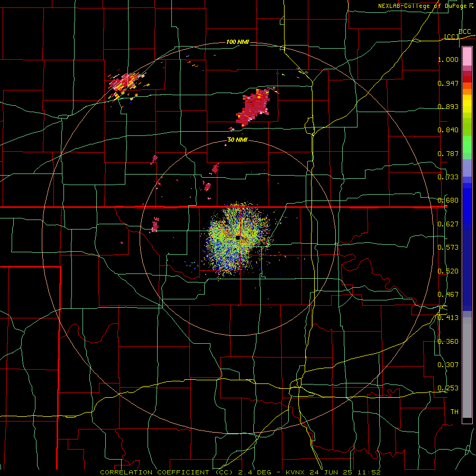This screenshot has height=476, width=476.
Task: Click the 0.307 scale value
Action: (448, 365)
